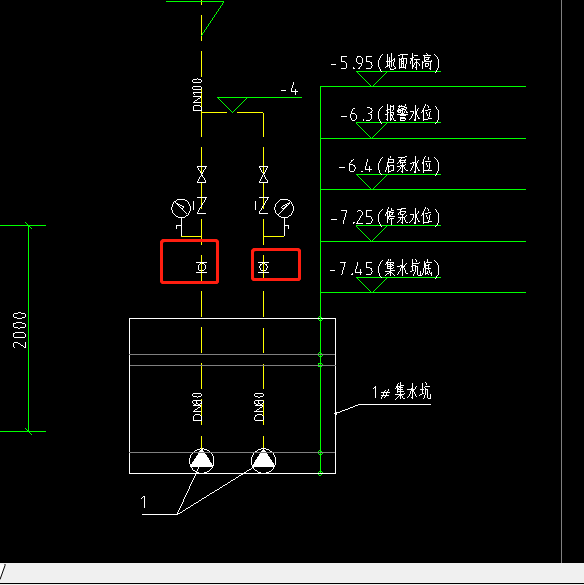Select the 1#集水坑 label text
584x585 pixels.
pos(402,392)
